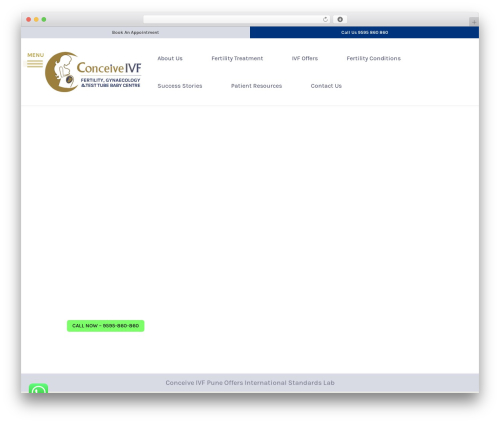Click the yellow minimize window button
The image size is (500, 423).
point(36,20)
